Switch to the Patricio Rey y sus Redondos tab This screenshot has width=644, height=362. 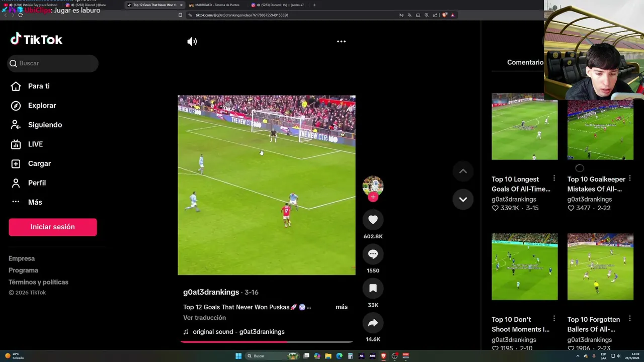tap(32, 5)
